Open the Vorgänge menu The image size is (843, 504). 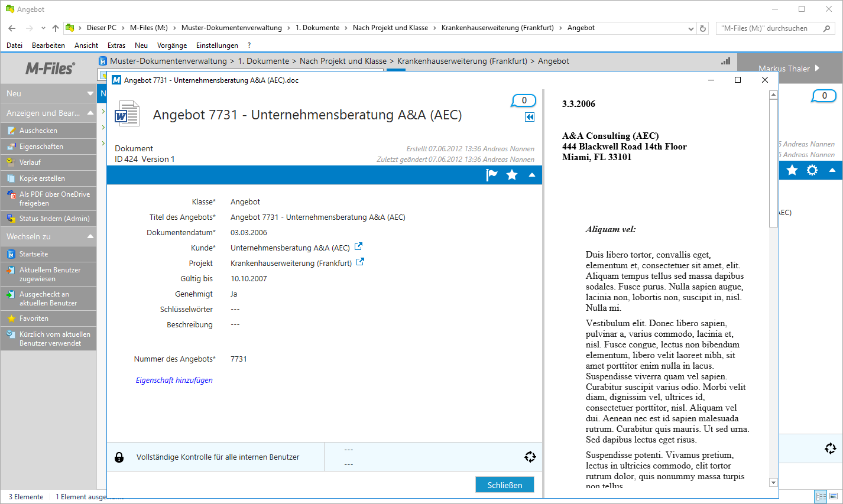(x=171, y=45)
